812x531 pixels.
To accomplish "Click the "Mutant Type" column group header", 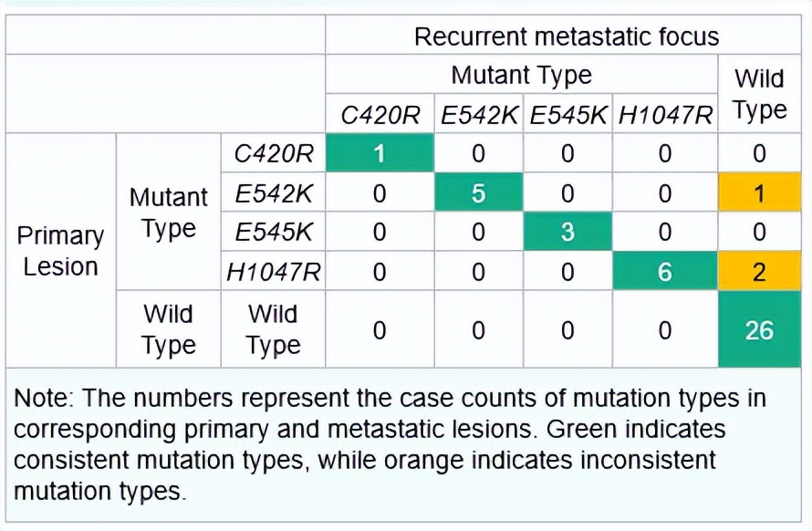I will pos(521,75).
